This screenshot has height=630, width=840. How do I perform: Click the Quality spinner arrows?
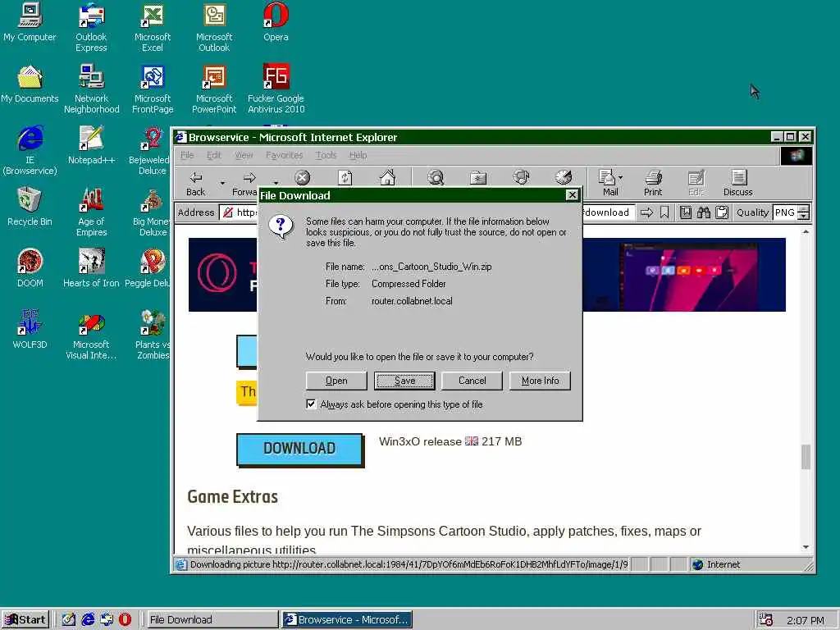[803, 212]
